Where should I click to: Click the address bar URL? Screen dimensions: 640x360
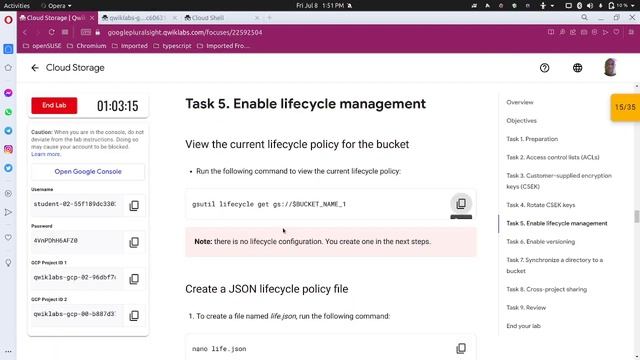point(185,32)
